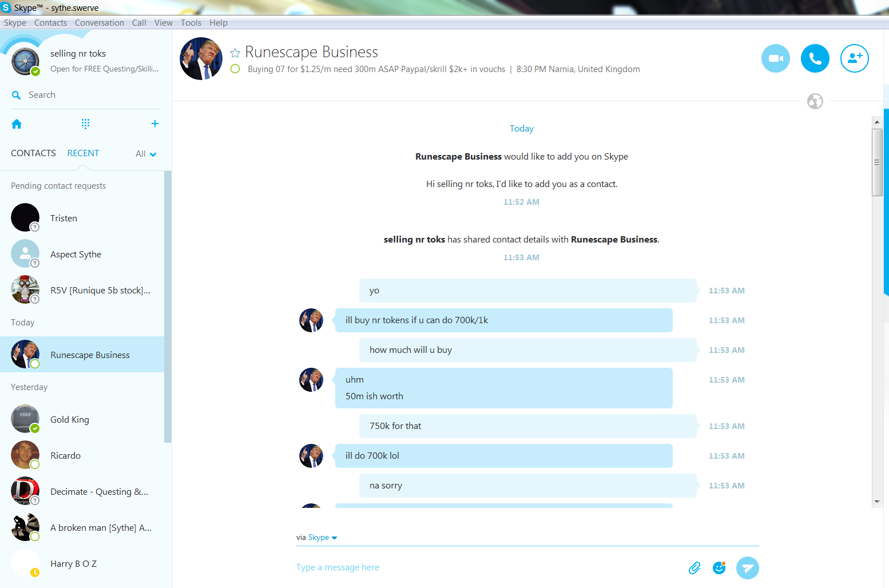Switch to the RECENT tab
Viewport: 889px width, 588px height.
tap(83, 153)
